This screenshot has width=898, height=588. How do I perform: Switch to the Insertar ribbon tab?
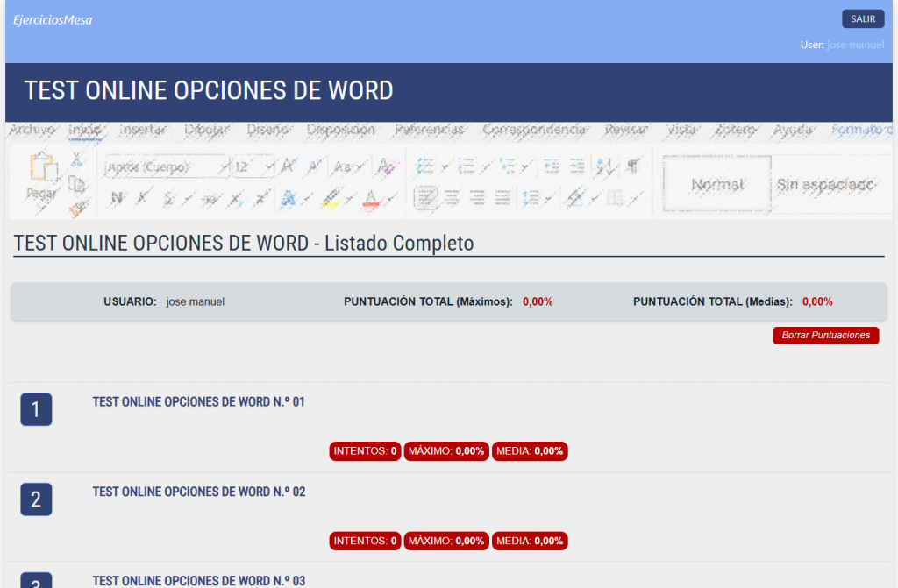point(143,130)
